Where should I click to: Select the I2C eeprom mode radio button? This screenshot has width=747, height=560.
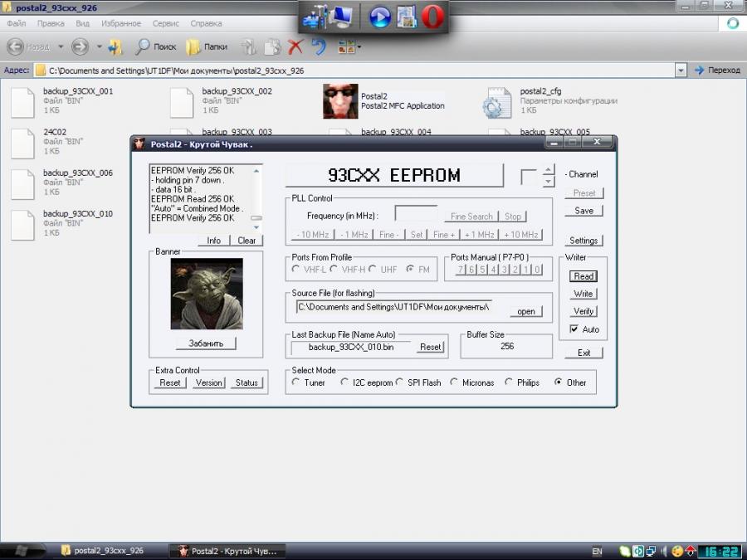coord(344,382)
